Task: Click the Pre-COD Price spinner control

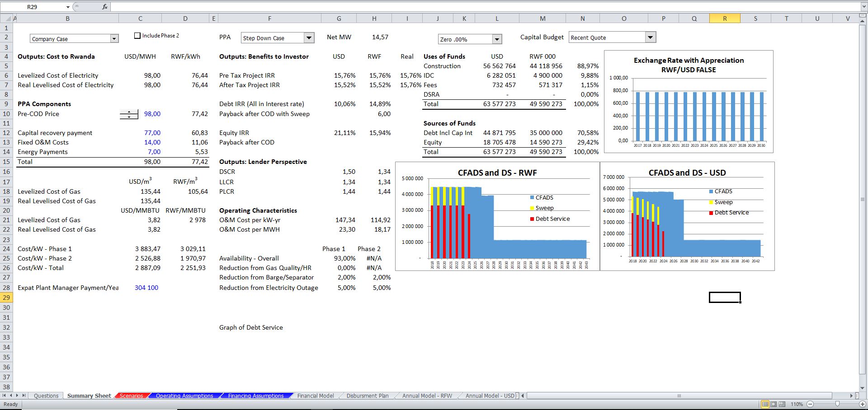Action: tap(129, 114)
